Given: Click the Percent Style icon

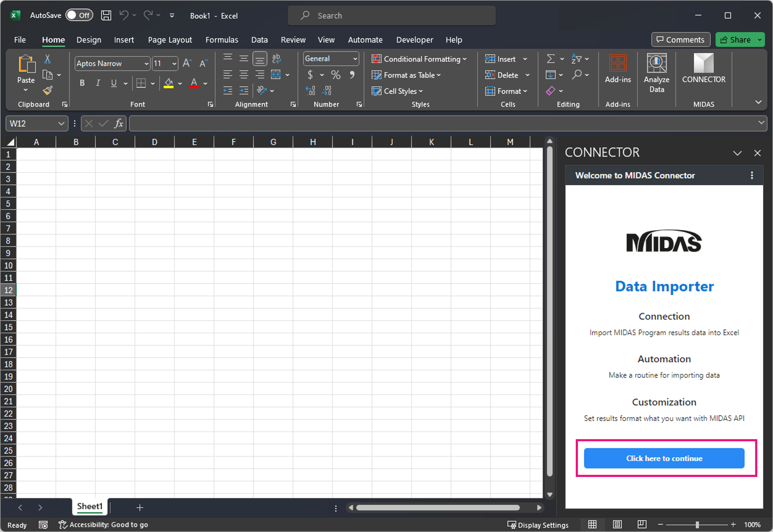Looking at the screenshot, I should [336, 75].
